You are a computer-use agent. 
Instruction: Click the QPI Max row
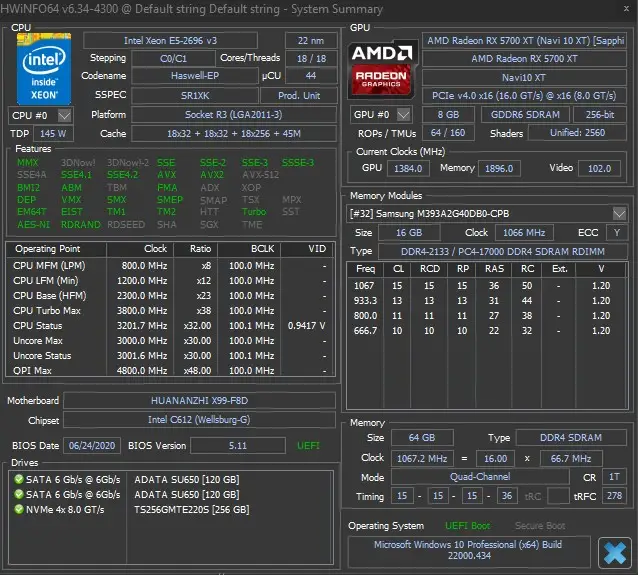point(170,370)
